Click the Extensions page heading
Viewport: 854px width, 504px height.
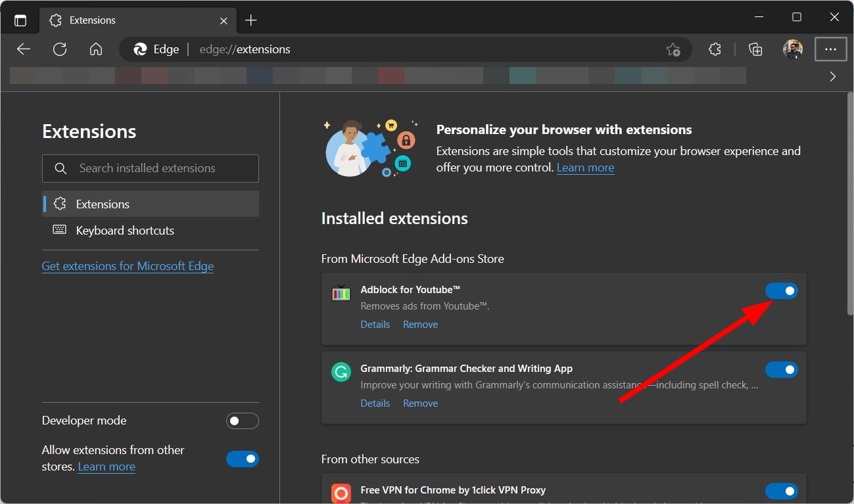tap(89, 131)
